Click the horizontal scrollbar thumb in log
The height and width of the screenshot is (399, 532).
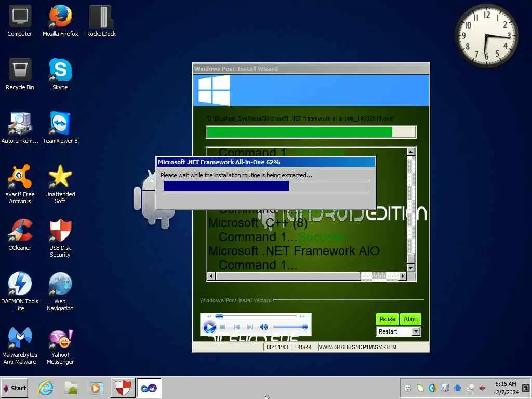click(288, 276)
